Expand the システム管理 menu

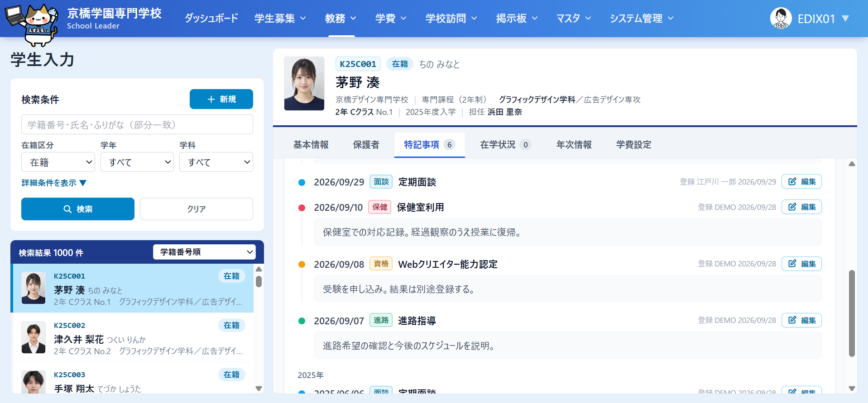click(642, 19)
